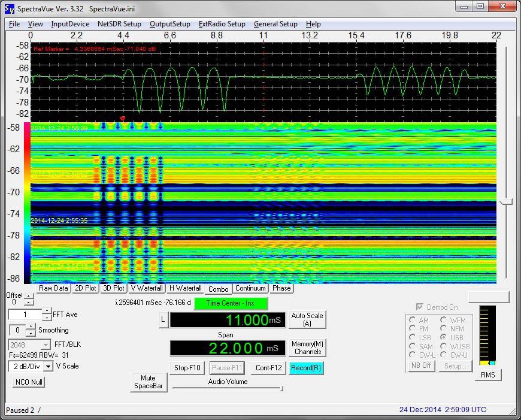Open the File menu
The height and width of the screenshot is (420, 521).
point(14,24)
